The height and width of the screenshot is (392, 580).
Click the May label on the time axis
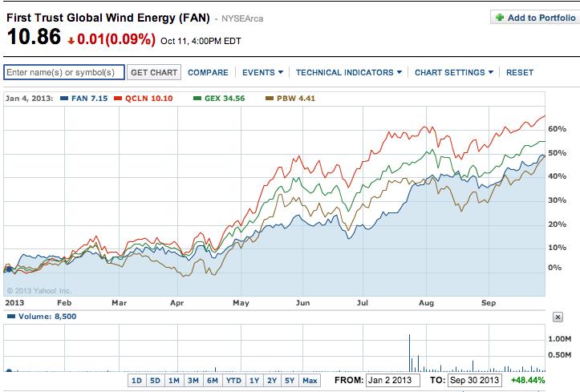(x=241, y=303)
